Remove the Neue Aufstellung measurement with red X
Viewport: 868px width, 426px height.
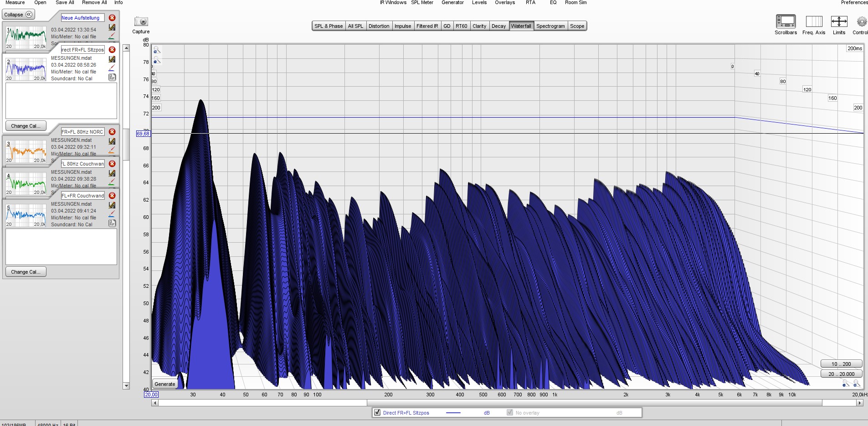tap(112, 18)
